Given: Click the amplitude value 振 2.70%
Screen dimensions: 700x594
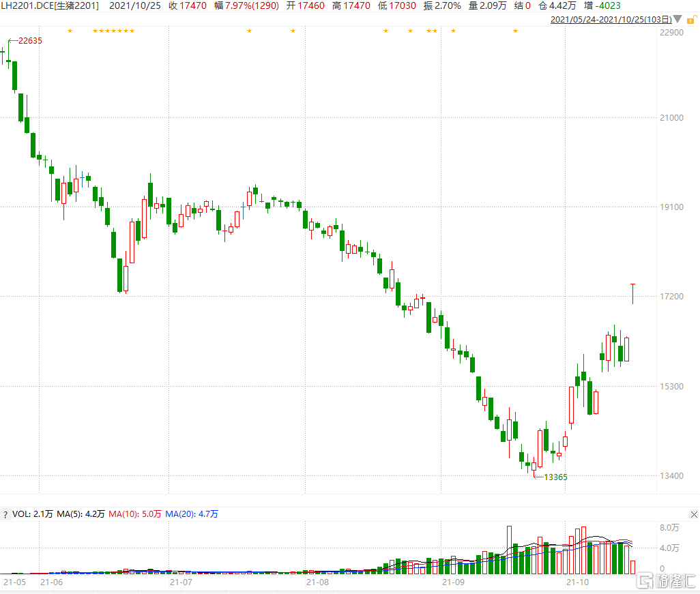Looking at the screenshot, I should coord(442,6).
